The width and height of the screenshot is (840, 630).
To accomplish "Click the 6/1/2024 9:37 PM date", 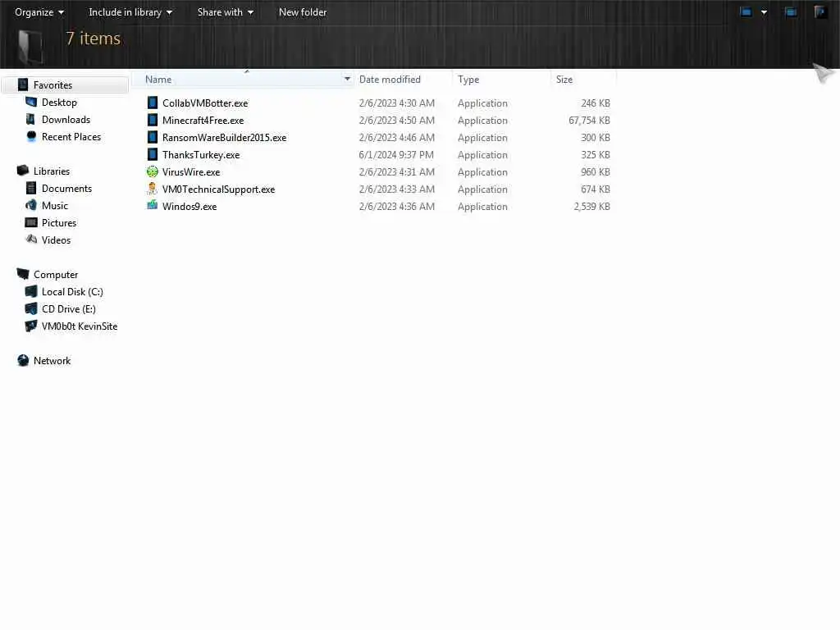I will pos(396,154).
